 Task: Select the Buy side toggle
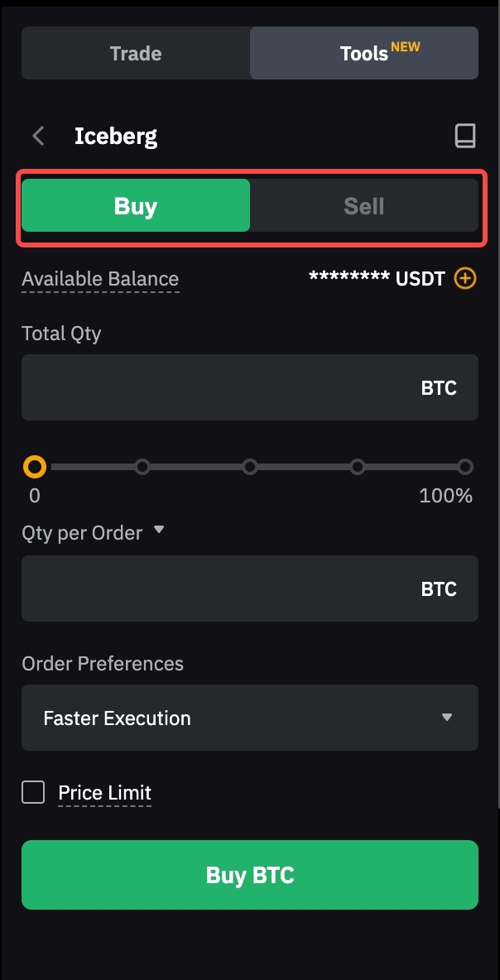(x=136, y=205)
